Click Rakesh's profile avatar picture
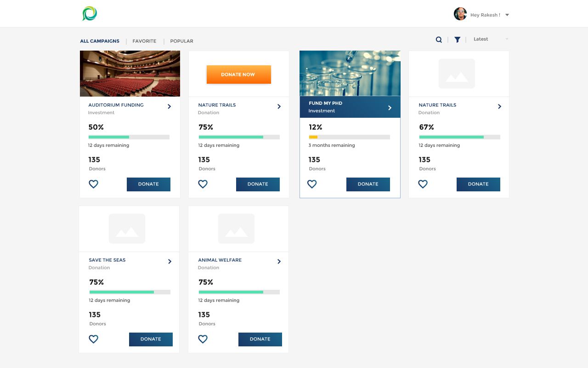The height and width of the screenshot is (368, 588). [460, 14]
